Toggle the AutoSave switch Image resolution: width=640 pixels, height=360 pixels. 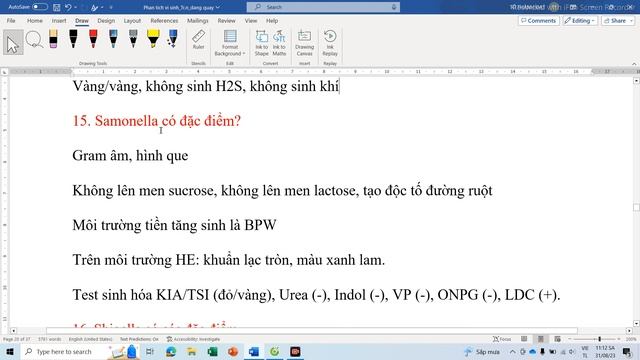[40, 7]
